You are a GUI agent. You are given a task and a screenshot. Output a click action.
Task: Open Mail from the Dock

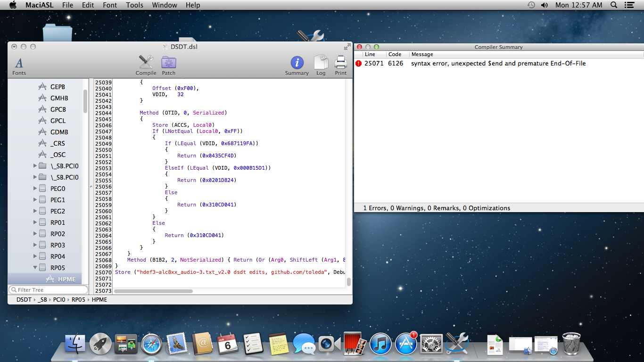point(177,344)
